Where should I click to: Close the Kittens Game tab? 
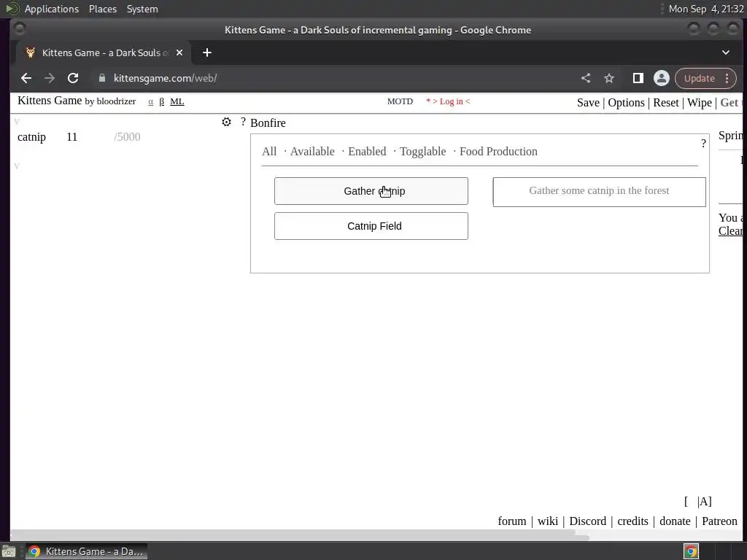click(x=179, y=52)
